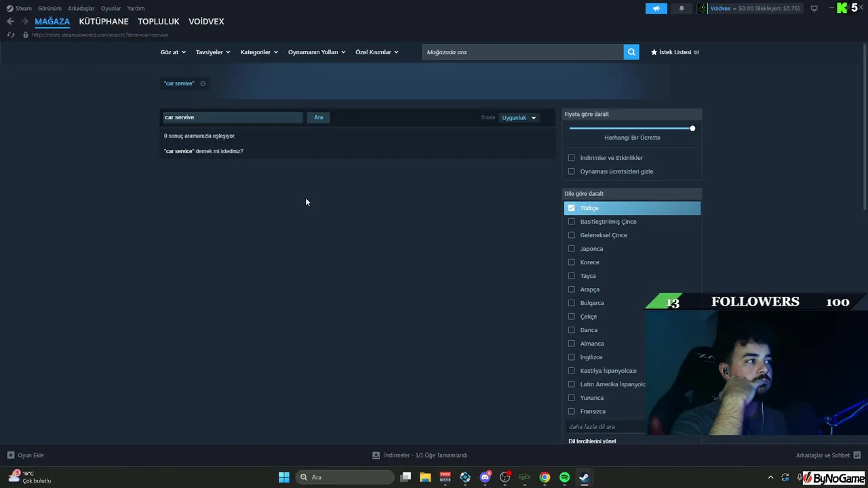
Task: Expand the Tavsiyeler dropdown
Action: 213,52
